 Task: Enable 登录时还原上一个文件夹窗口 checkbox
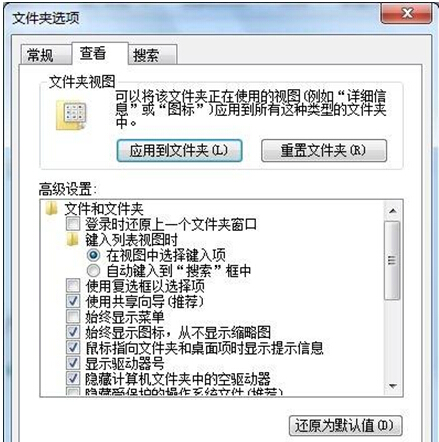73,224
